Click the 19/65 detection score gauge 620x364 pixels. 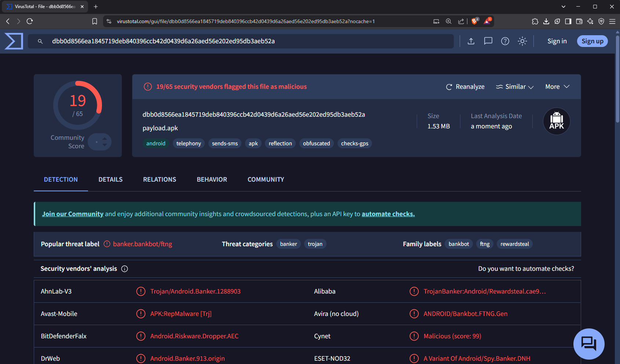(x=78, y=105)
